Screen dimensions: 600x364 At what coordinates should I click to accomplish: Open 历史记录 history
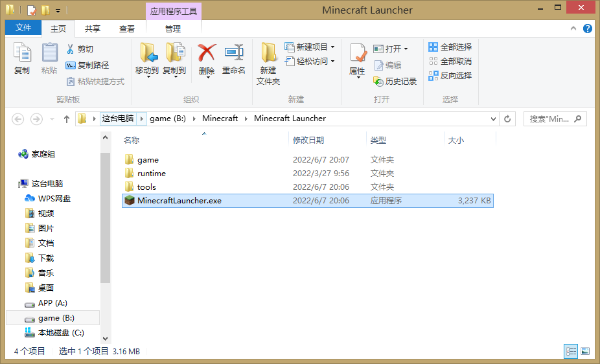pyautogui.click(x=395, y=82)
